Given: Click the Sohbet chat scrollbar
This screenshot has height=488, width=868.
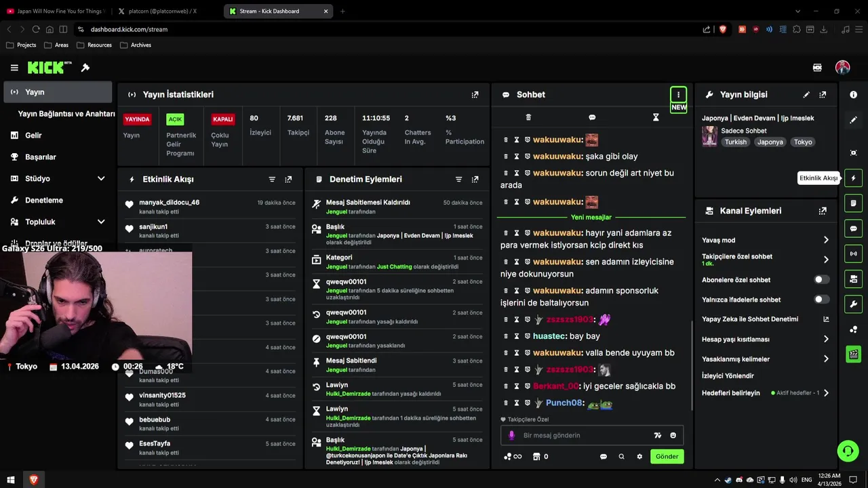Looking at the screenshot, I should coord(692,366).
